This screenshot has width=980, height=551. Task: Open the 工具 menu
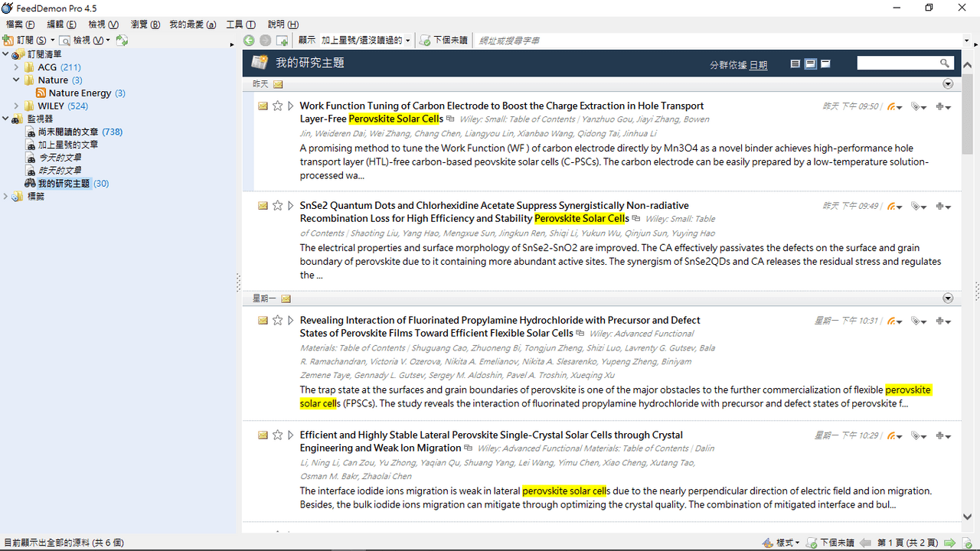click(240, 24)
